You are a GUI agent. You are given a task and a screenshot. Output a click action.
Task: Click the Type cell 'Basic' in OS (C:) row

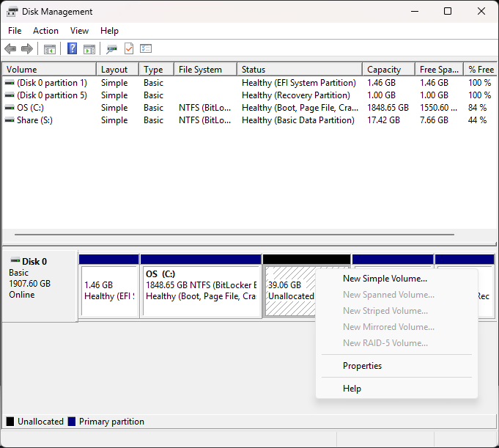tap(153, 108)
